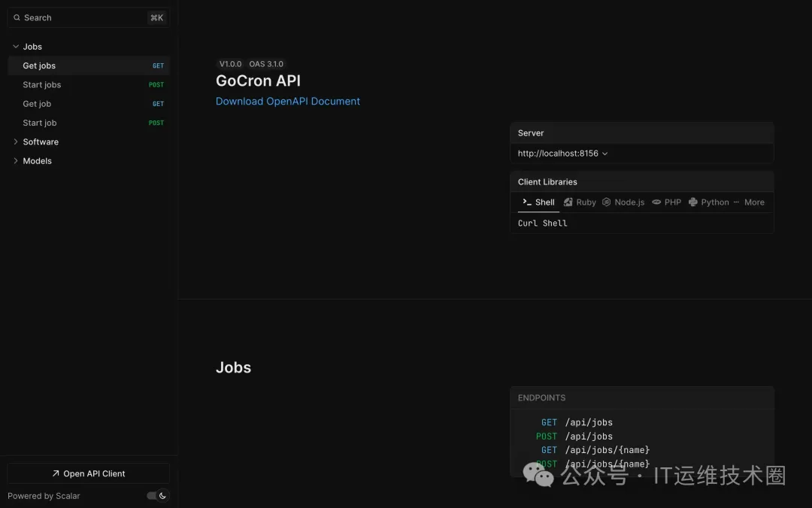The width and height of the screenshot is (812, 508).
Task: Select the Shell terminal icon tab
Action: pos(527,202)
